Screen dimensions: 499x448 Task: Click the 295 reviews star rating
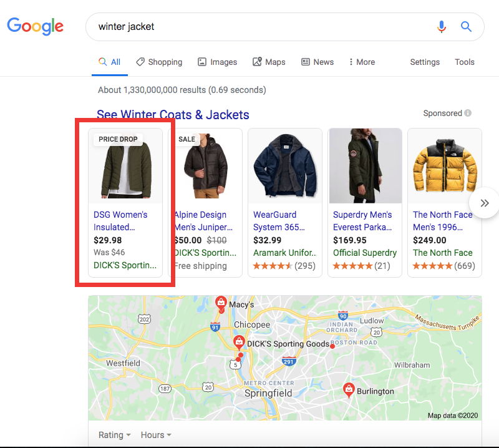pos(284,266)
